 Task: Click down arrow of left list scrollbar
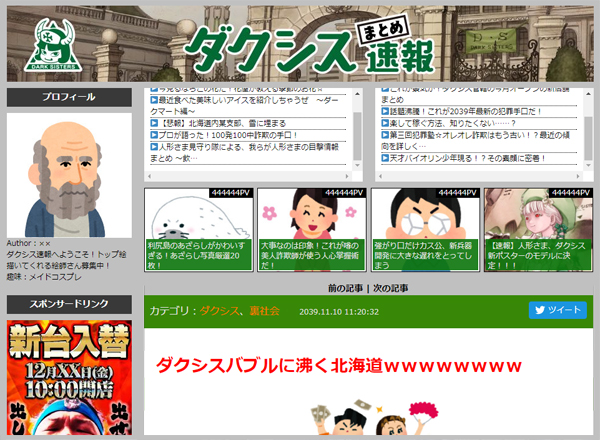pos(357,165)
